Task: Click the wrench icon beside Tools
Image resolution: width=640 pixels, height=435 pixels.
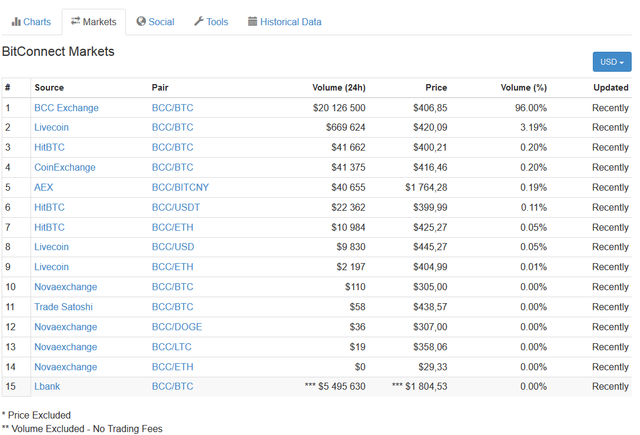Action: (x=199, y=21)
